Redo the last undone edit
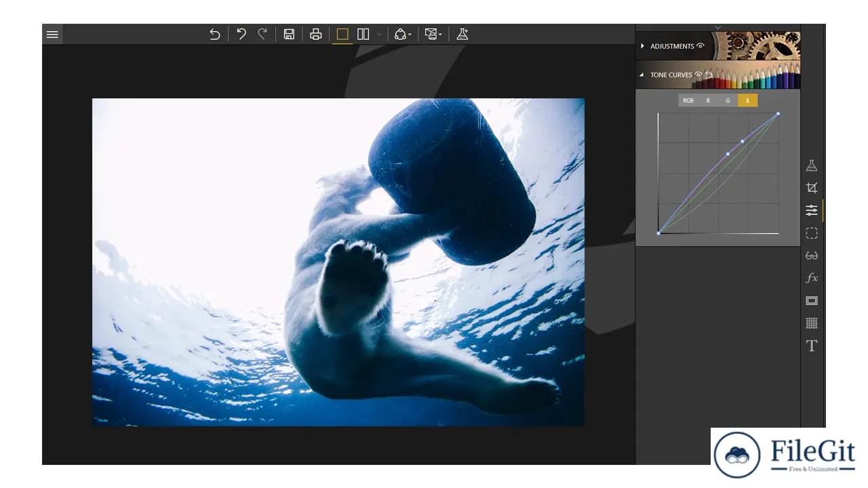The height and width of the screenshot is (488, 868). [x=262, y=34]
